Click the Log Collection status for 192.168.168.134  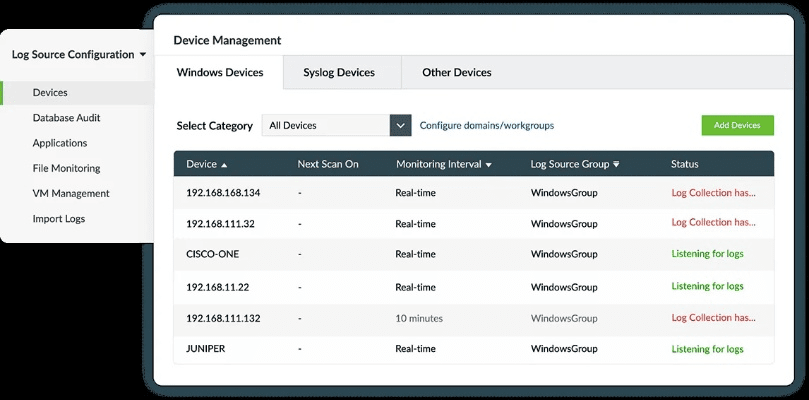(x=713, y=193)
